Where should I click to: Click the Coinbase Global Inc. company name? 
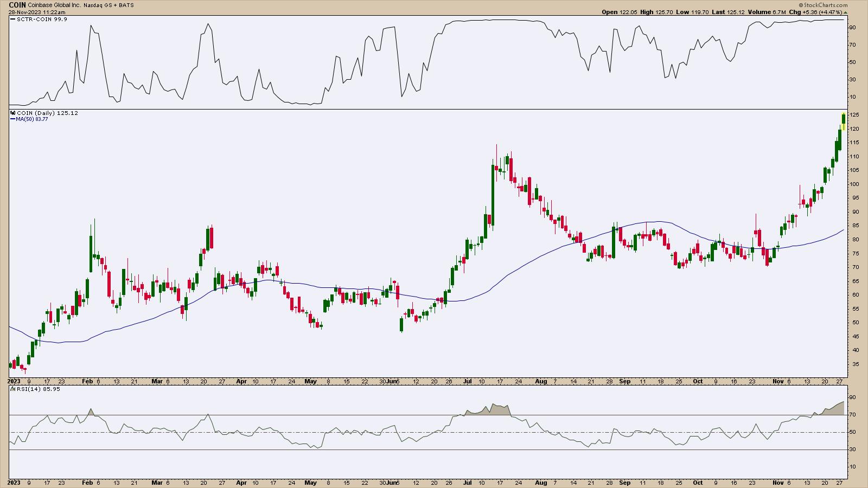(54, 5)
